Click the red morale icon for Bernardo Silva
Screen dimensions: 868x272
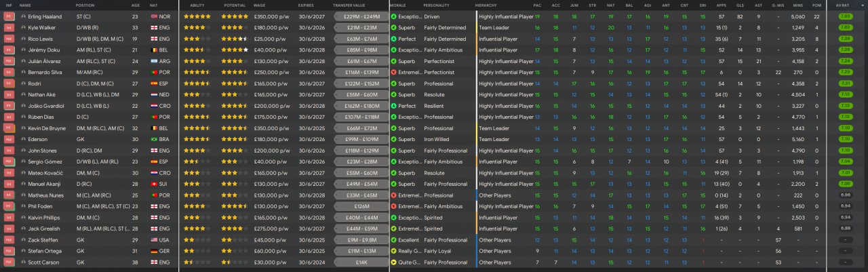pyautogui.click(x=394, y=72)
